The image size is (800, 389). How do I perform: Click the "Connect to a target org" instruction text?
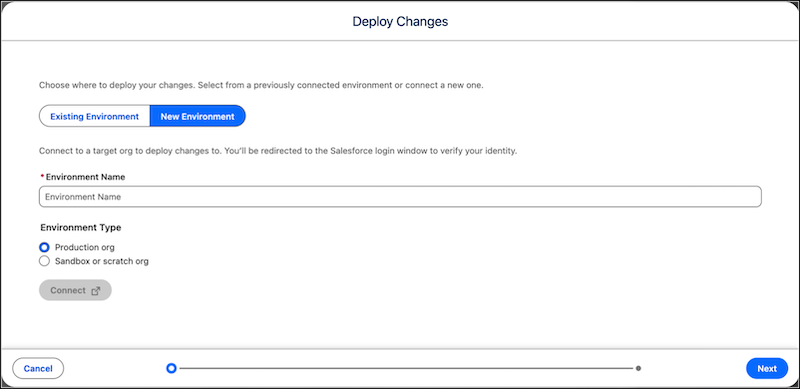coord(278,152)
